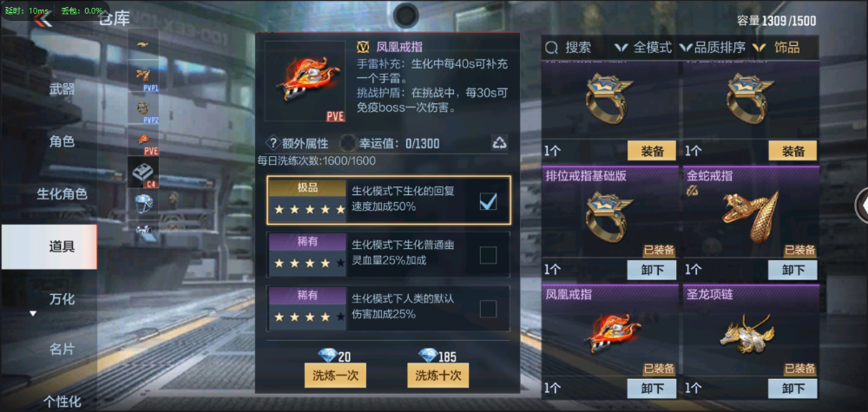Image resolution: width=868 pixels, height=412 pixels.
Task: Select the 金蛇戒指 item thumbnail
Action: [x=751, y=213]
